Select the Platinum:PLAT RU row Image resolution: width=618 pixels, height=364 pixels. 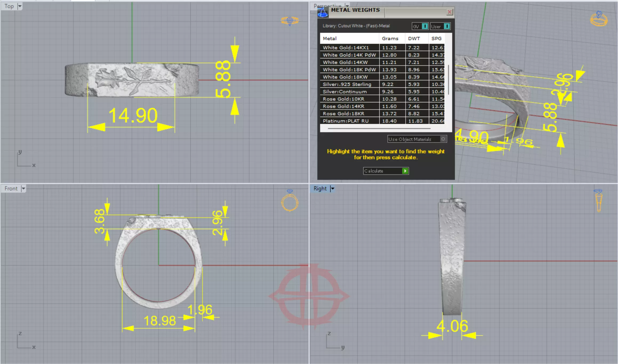click(382, 121)
